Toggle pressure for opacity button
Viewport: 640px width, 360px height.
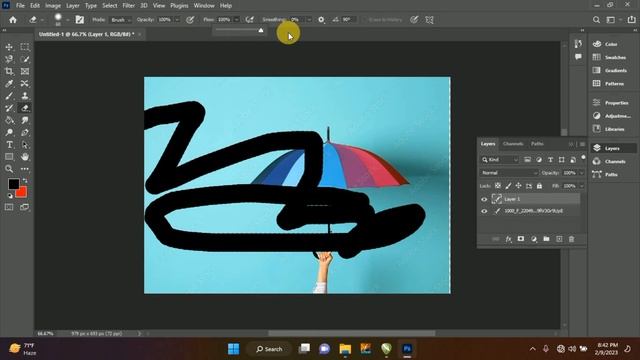pyautogui.click(x=190, y=20)
